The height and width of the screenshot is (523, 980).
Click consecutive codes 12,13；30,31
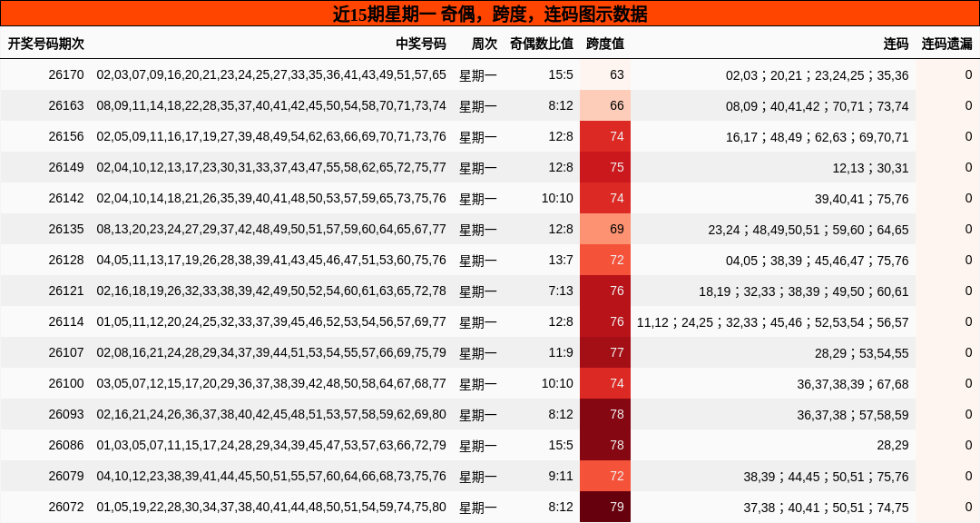[870, 168]
